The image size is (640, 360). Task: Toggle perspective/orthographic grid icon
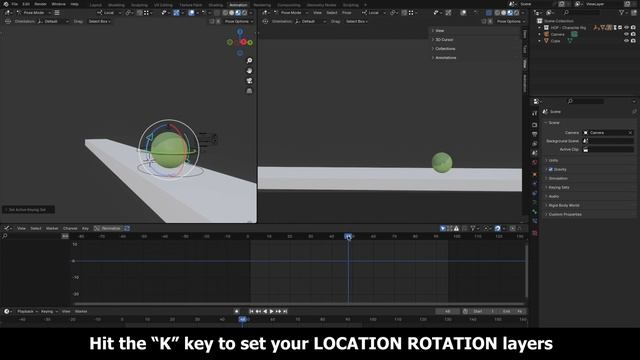(249, 91)
